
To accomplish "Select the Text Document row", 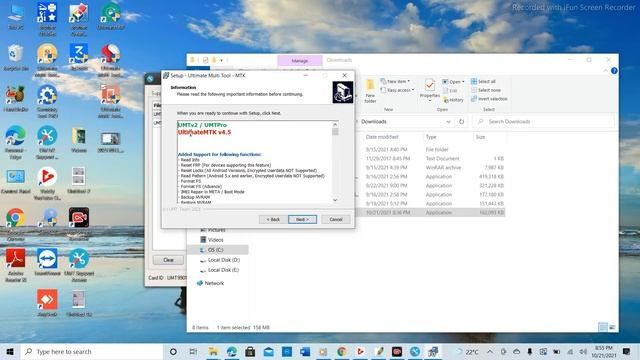I will [433, 158].
